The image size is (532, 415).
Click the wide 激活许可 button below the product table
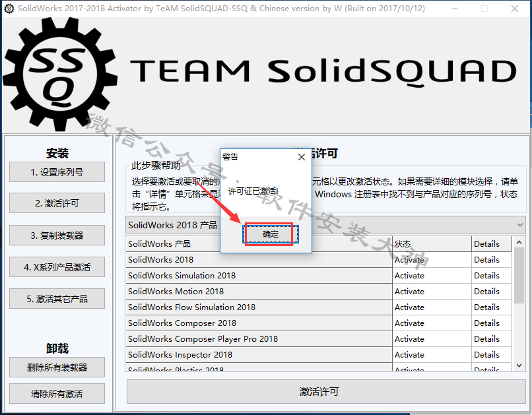click(326, 392)
